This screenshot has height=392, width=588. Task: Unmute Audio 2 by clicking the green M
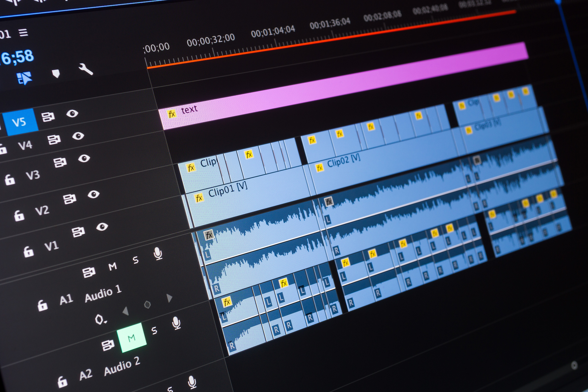tap(132, 338)
